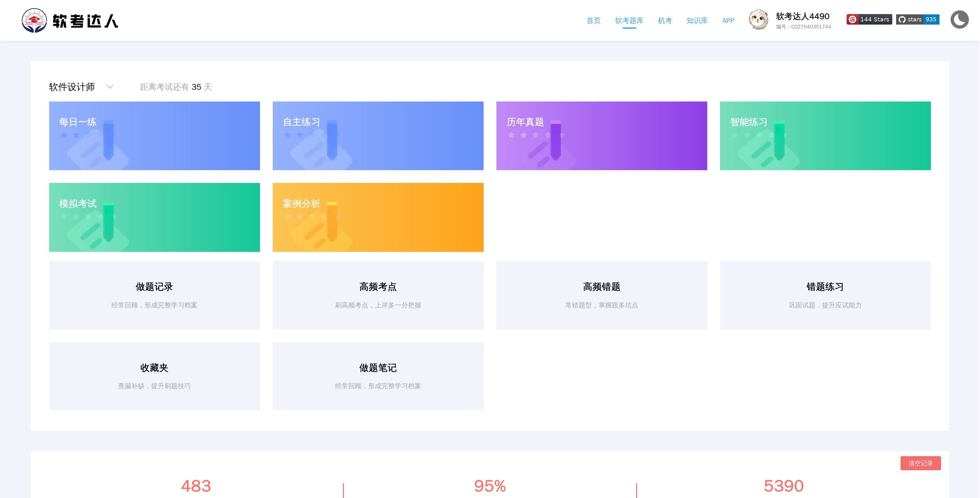Open the 做题记录 panel
The image size is (980, 498).
(154, 295)
